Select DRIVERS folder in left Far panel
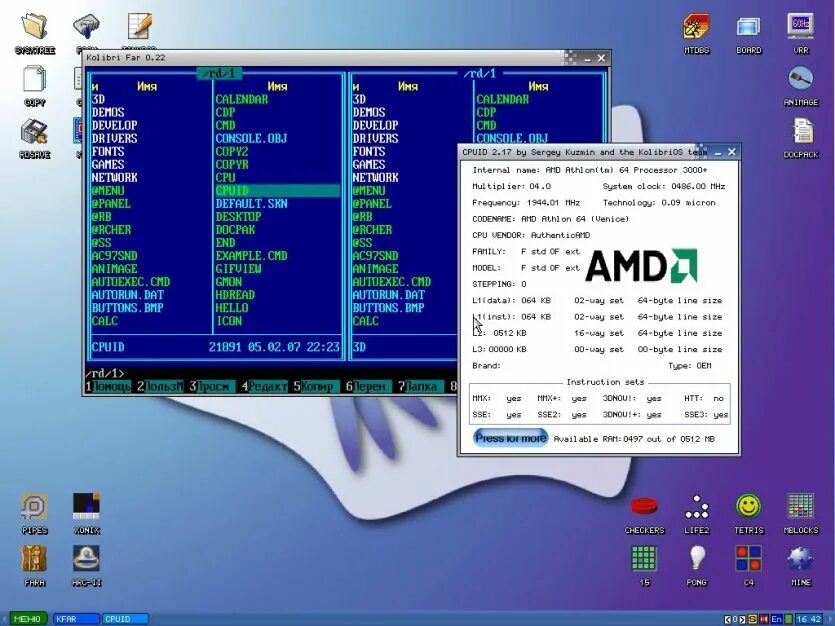835x626 pixels. tap(114, 138)
